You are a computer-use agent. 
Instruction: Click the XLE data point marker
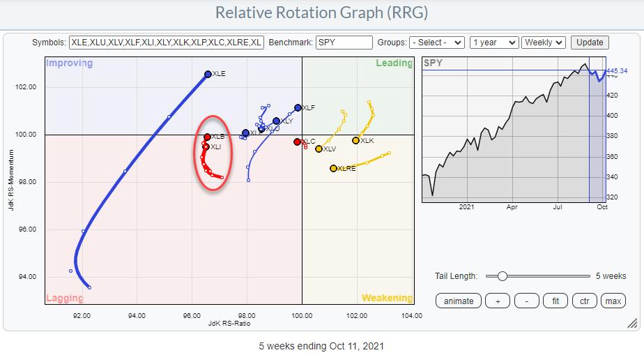[x=208, y=74]
